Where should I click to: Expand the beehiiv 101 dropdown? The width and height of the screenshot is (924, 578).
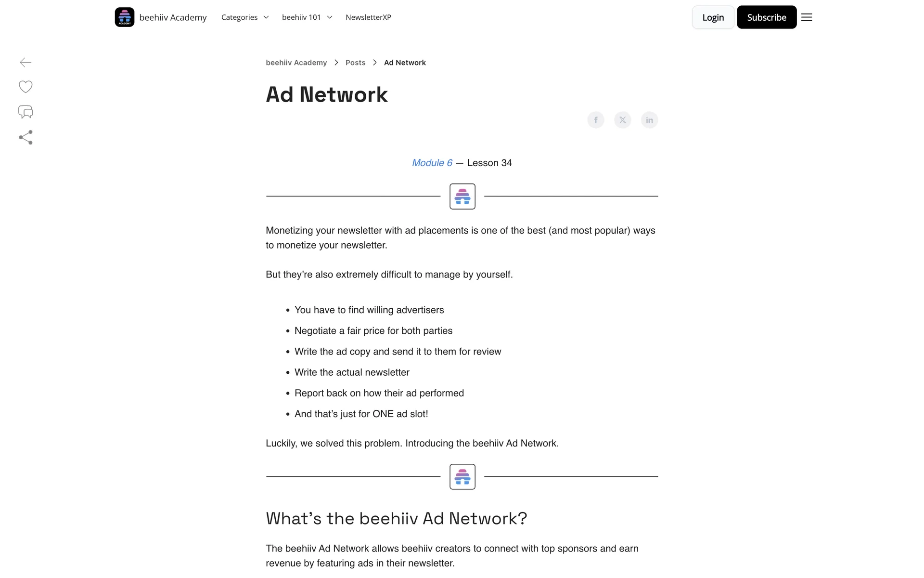tap(307, 17)
